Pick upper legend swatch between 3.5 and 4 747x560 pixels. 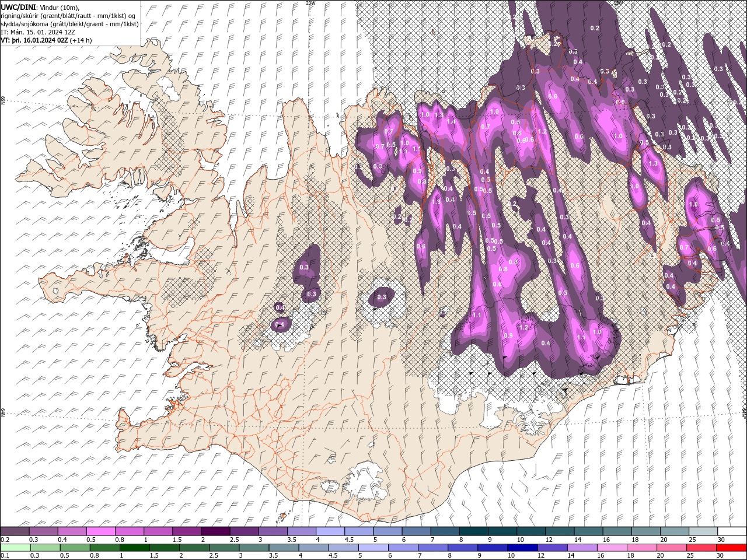pyautogui.click(x=302, y=531)
